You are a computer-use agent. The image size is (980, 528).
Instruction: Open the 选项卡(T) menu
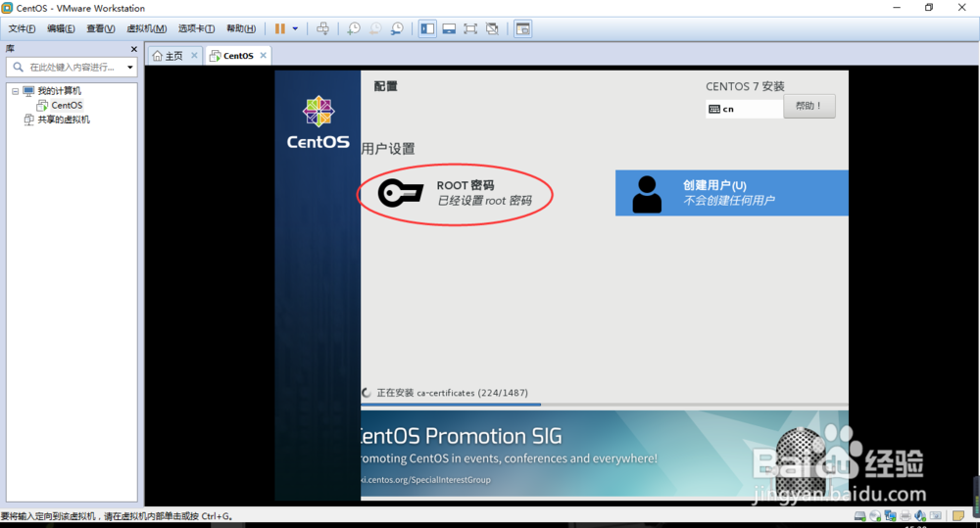point(196,28)
